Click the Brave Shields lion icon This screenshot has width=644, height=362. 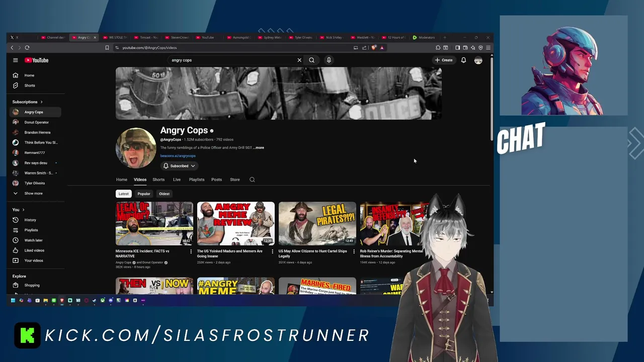tap(374, 48)
